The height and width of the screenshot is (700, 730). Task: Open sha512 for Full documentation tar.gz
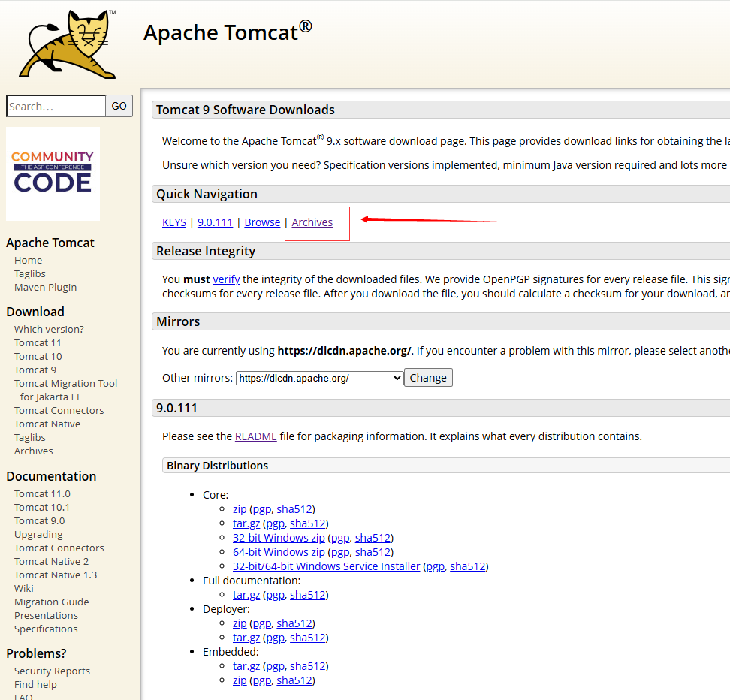click(308, 595)
